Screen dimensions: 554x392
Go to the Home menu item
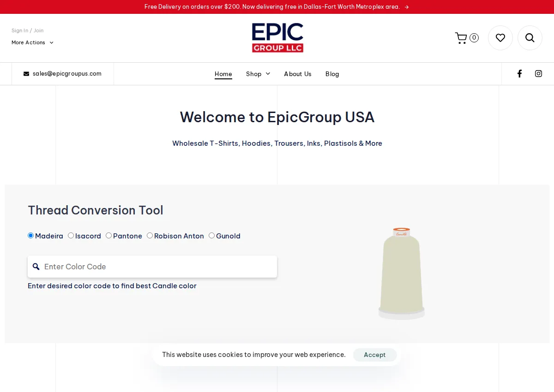223,74
